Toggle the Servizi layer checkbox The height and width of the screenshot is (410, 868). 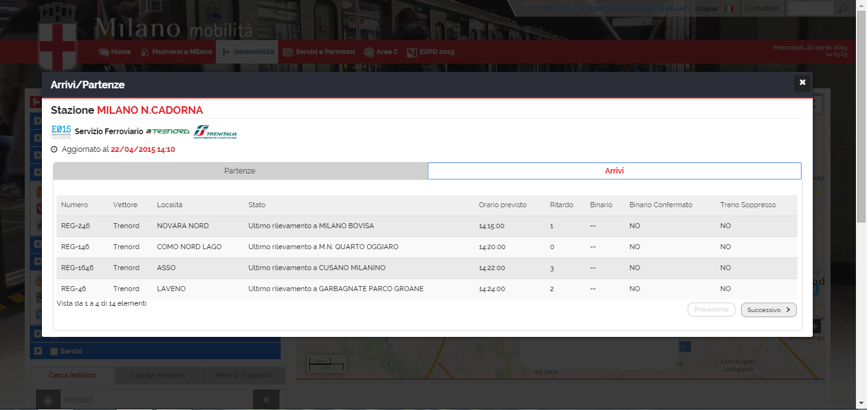54,351
